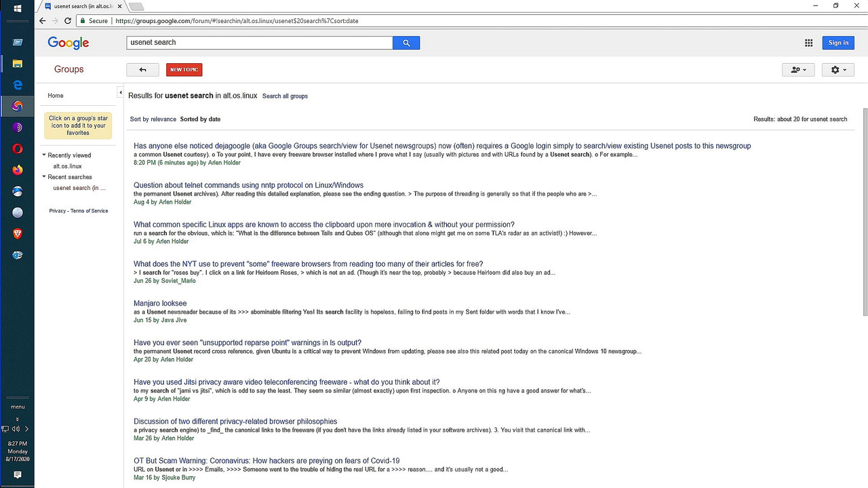Viewport: 868px width, 488px height.
Task: Click author Java Jive on Jun 15 result
Action: (173, 320)
